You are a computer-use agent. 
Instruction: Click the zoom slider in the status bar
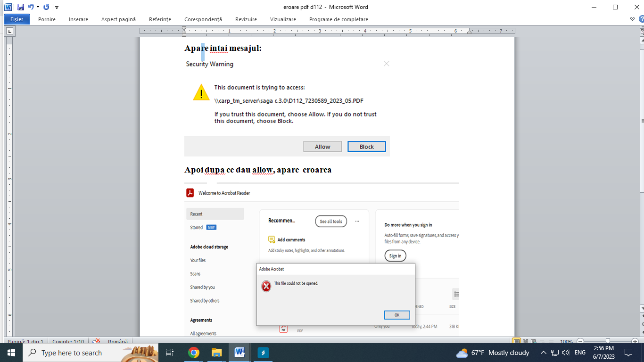pyautogui.click(x=608, y=341)
